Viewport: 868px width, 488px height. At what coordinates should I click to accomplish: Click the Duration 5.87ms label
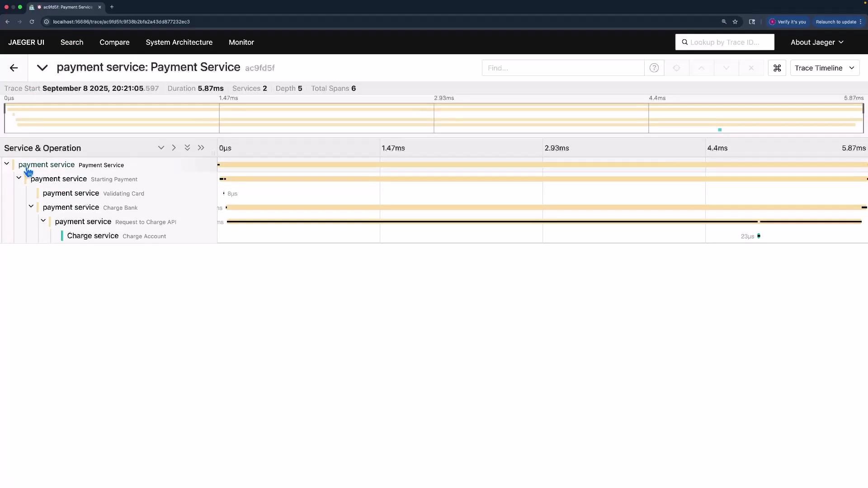[195, 88]
